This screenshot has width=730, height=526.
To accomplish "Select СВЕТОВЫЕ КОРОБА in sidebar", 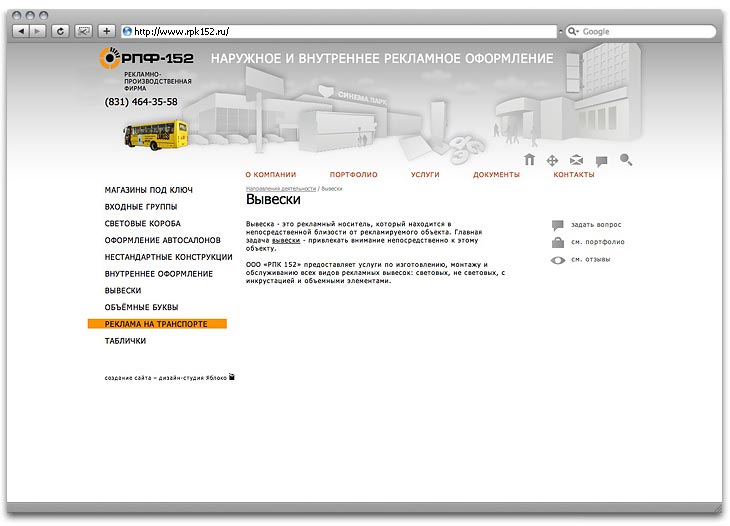I will [142, 223].
